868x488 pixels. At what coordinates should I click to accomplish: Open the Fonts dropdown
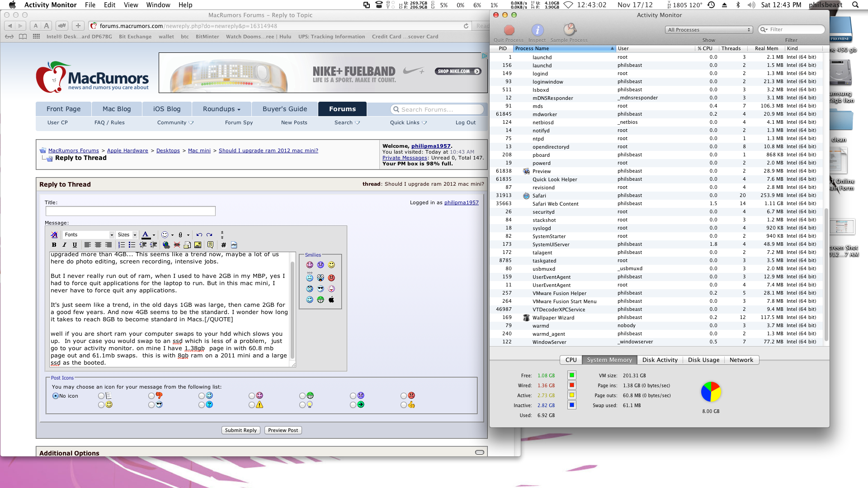pos(89,235)
